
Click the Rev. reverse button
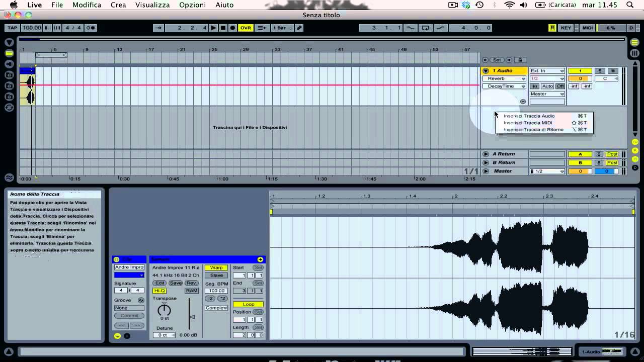tap(192, 283)
